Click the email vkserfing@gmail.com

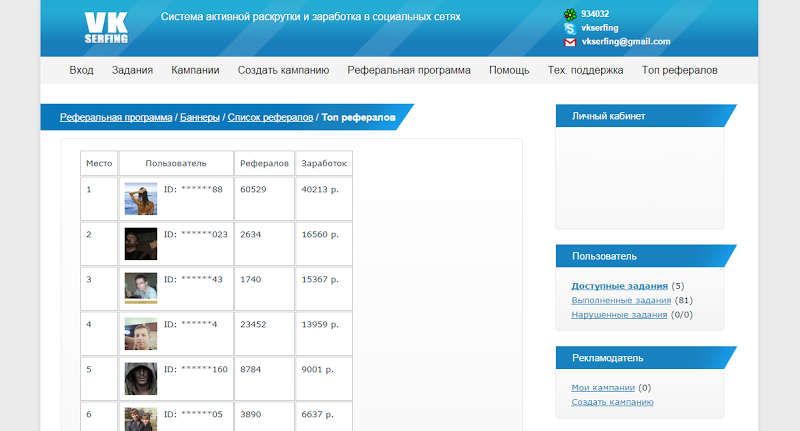pyautogui.click(x=626, y=41)
